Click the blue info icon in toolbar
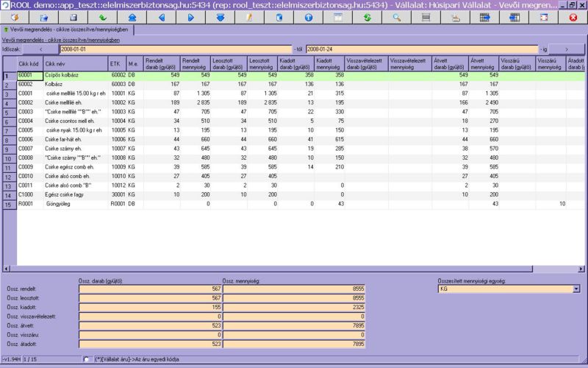The width and height of the screenshot is (588, 368). 309,17
